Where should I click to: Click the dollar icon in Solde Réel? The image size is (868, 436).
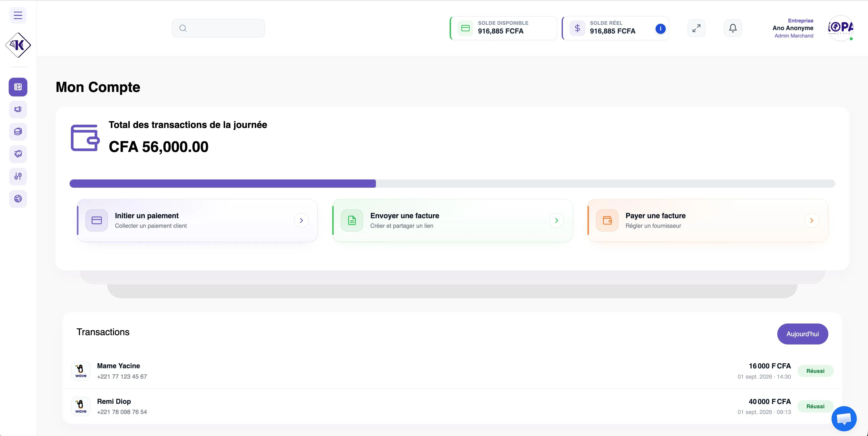[577, 28]
